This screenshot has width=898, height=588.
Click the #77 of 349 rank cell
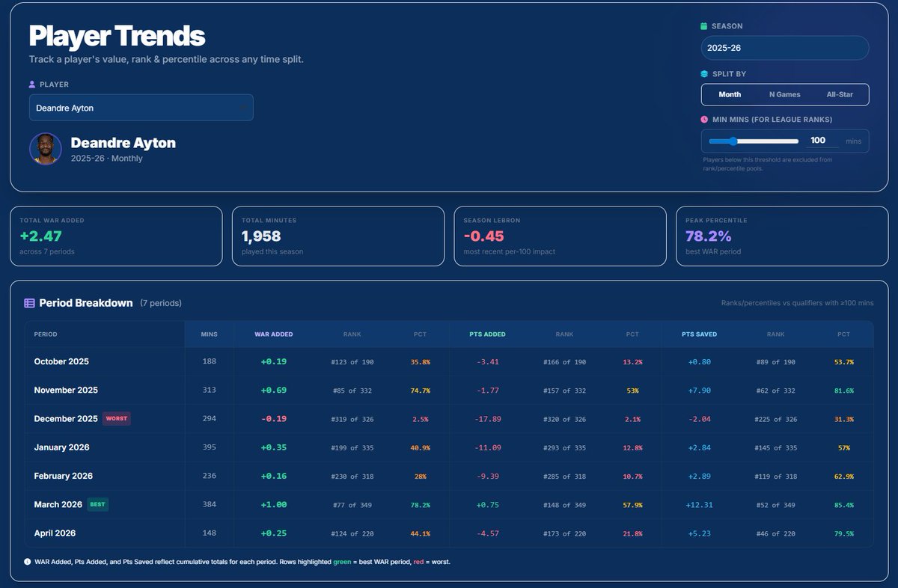pyautogui.click(x=352, y=505)
